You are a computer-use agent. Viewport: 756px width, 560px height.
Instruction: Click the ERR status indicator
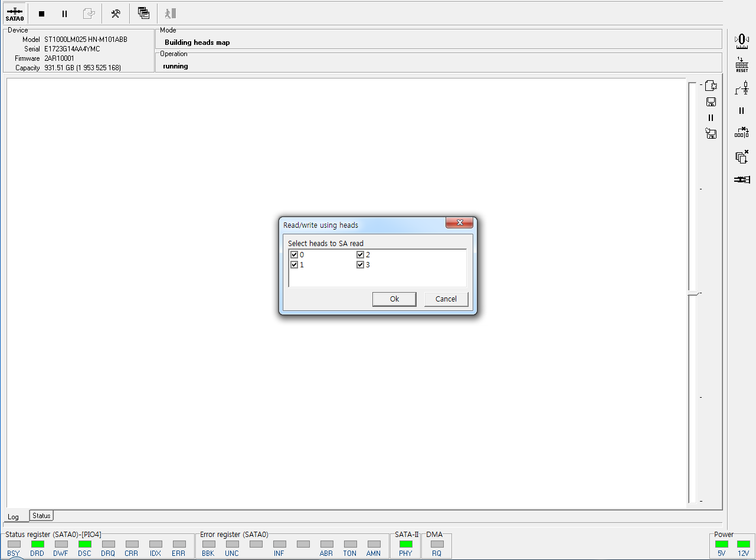(179, 544)
